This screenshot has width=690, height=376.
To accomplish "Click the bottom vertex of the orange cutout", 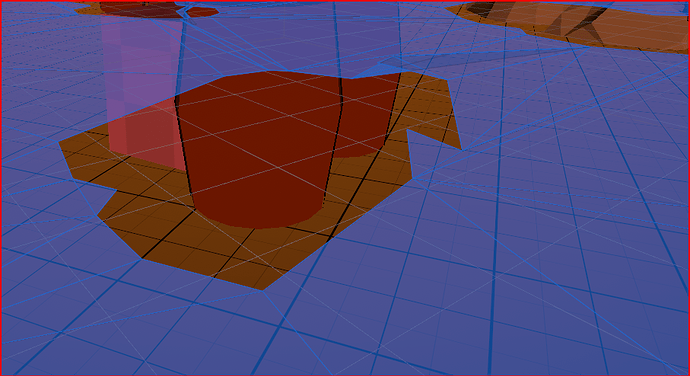I will (263, 291).
